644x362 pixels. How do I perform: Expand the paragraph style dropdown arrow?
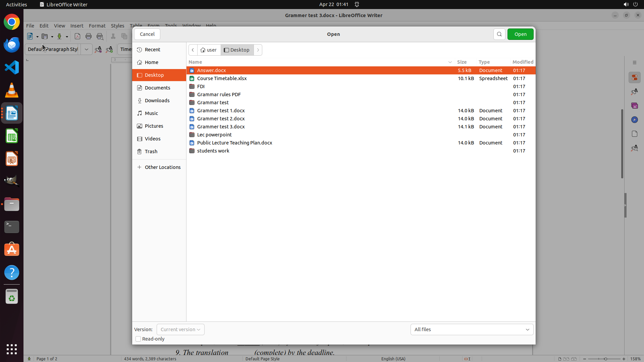coord(87,49)
